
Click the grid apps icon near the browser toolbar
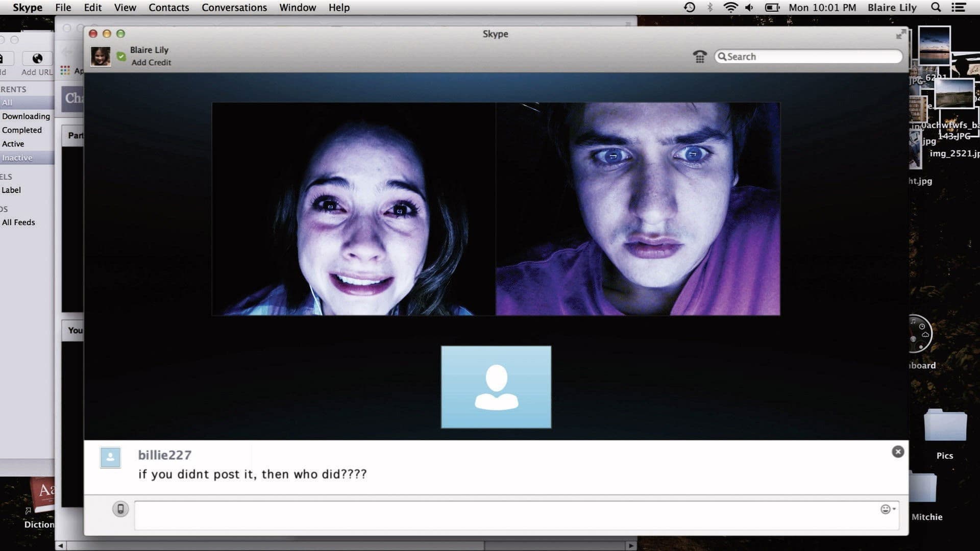click(x=65, y=70)
